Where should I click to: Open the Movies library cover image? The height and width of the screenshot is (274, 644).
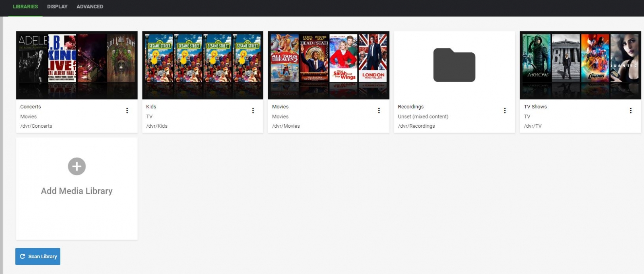point(329,65)
